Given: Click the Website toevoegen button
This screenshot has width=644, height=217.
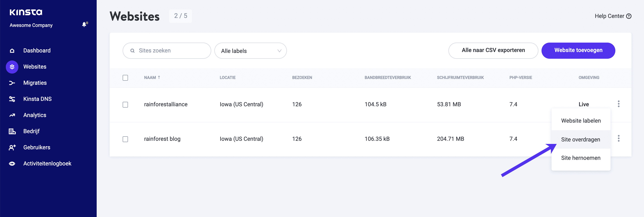Looking at the screenshot, I should (578, 50).
